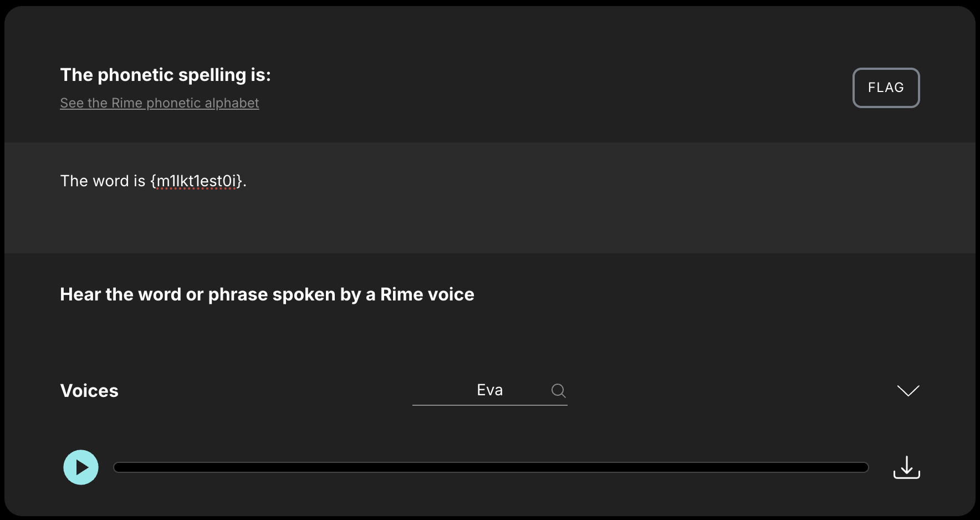Expand the Voices chevron dropdown
980x520 pixels.
click(x=908, y=391)
